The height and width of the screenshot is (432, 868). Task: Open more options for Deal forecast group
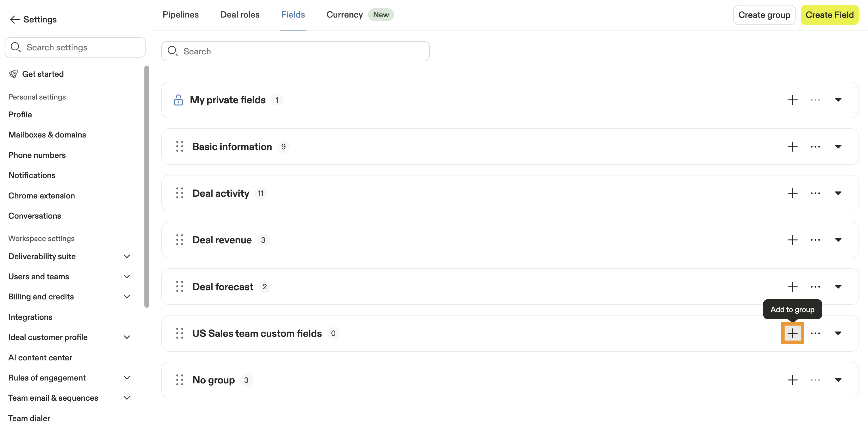pos(815,287)
